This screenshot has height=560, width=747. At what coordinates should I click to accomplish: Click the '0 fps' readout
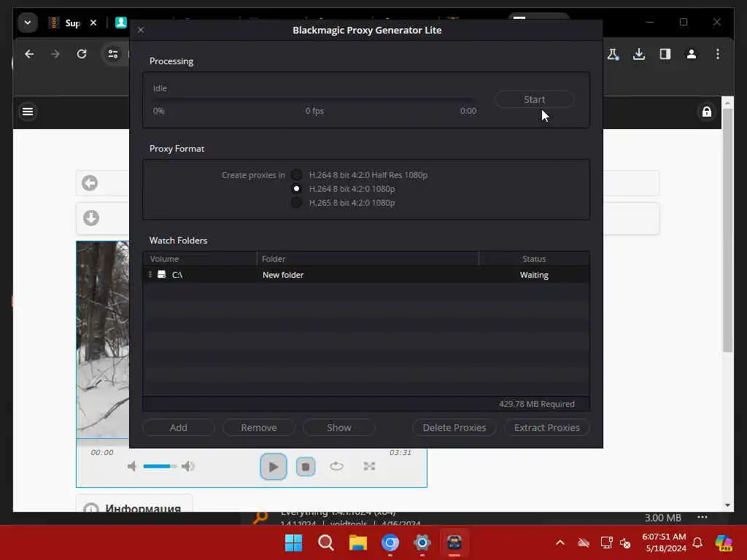pos(314,111)
